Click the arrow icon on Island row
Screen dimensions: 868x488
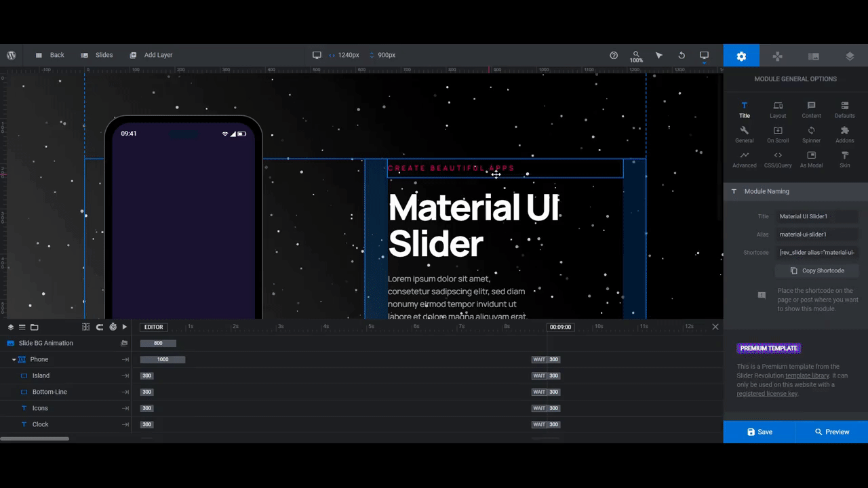125,375
